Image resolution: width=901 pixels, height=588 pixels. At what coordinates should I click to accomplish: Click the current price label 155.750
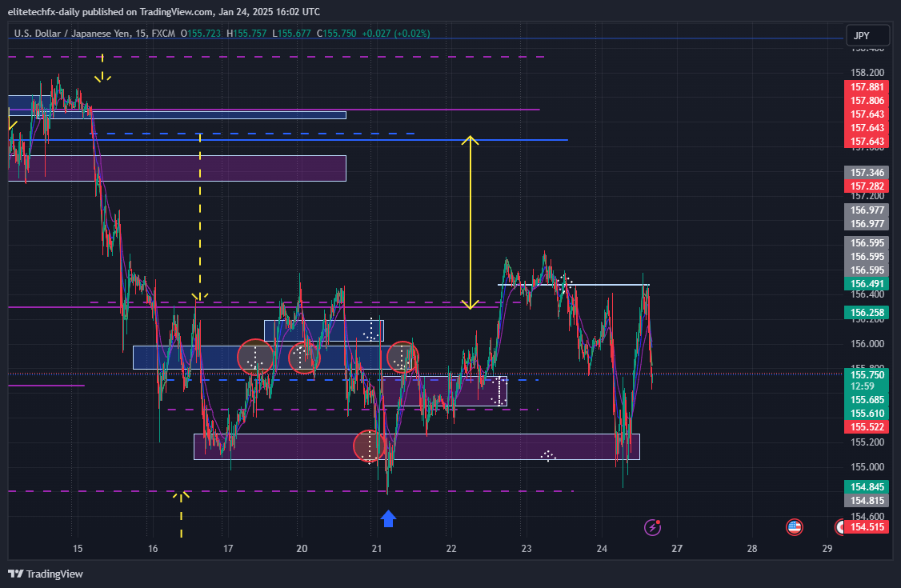click(x=867, y=374)
